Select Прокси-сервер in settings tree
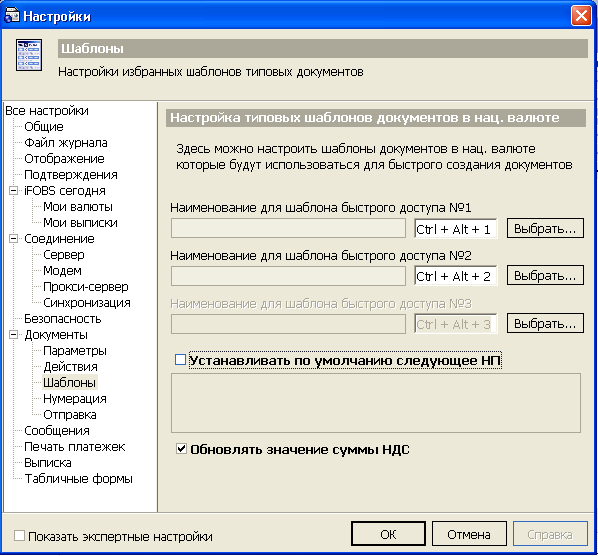598x556 pixels. 85,286
